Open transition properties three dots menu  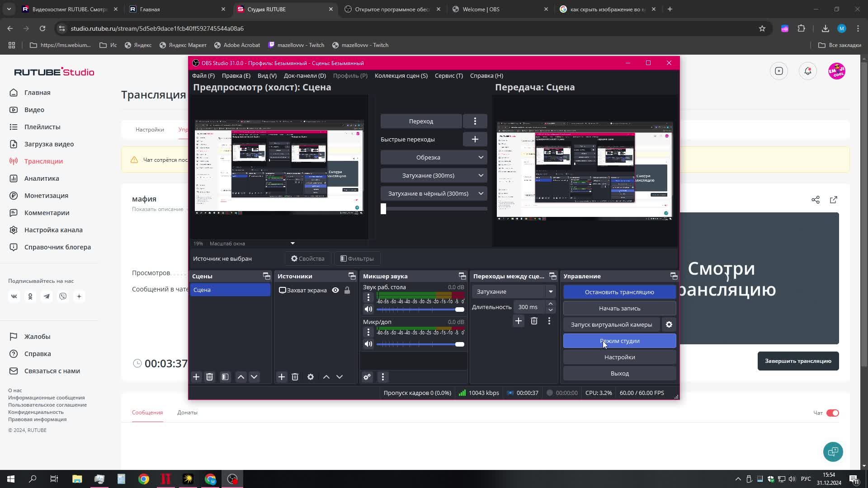(x=549, y=321)
